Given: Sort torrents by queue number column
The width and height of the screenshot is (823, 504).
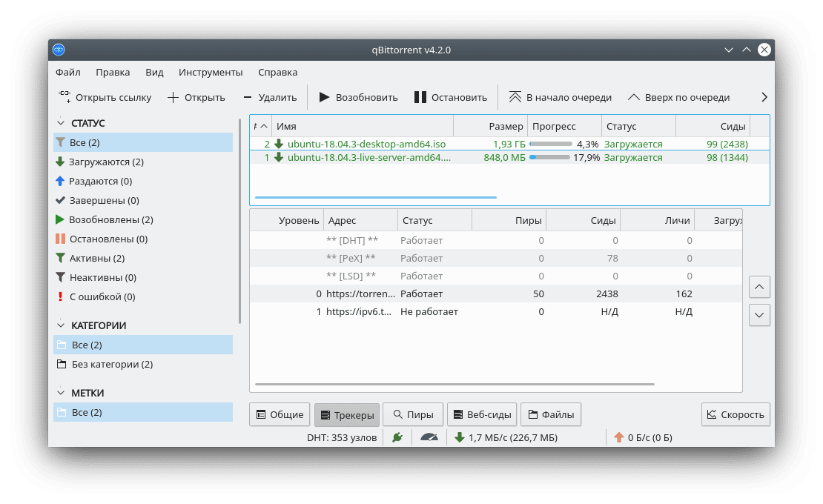Looking at the screenshot, I should tap(261, 127).
